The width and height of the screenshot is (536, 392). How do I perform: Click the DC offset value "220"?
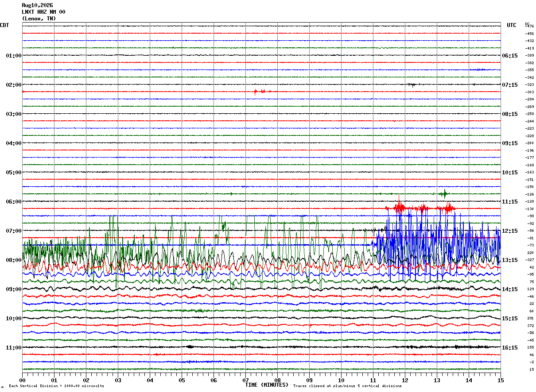(531, 253)
